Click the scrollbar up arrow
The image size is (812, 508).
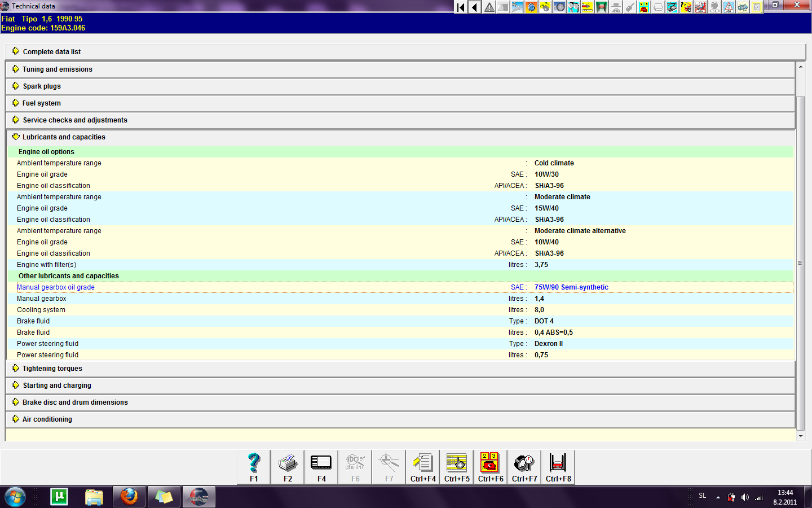(x=800, y=67)
